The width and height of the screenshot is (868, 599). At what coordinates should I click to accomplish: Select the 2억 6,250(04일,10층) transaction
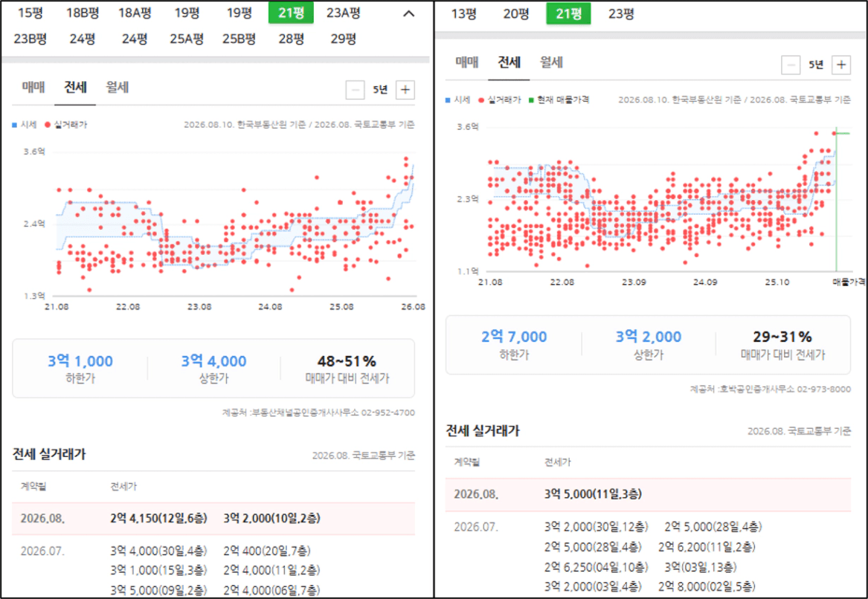596,568
